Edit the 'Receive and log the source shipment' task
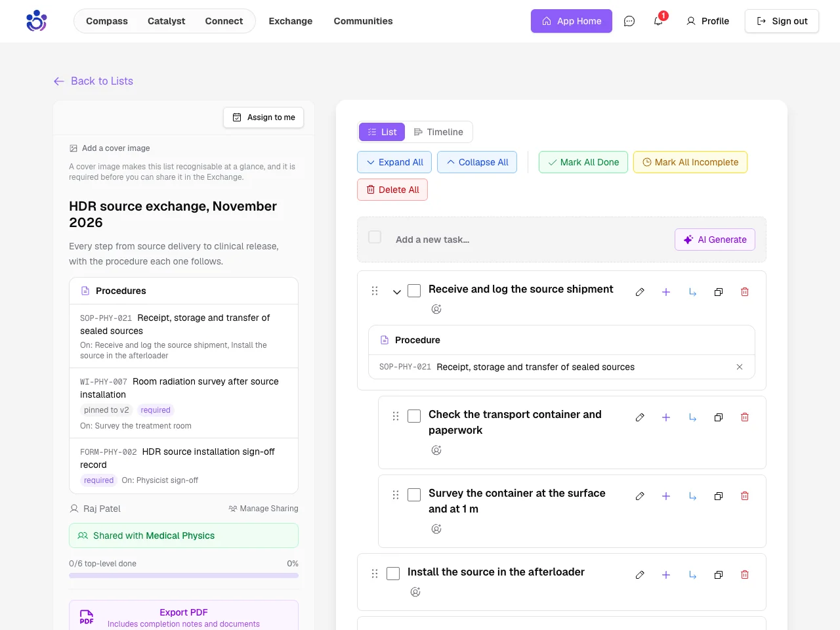The width and height of the screenshot is (840, 630). [x=640, y=292]
